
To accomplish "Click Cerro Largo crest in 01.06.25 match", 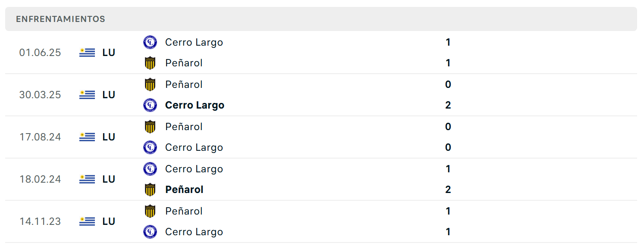I will tap(150, 42).
